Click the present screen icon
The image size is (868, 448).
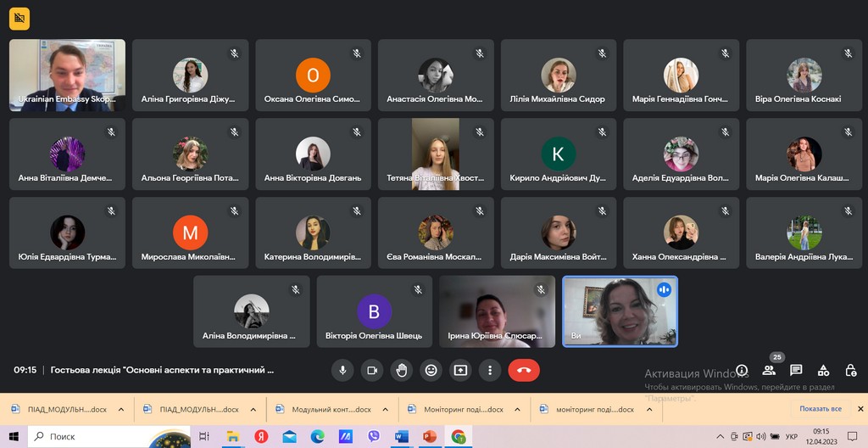(x=460, y=370)
